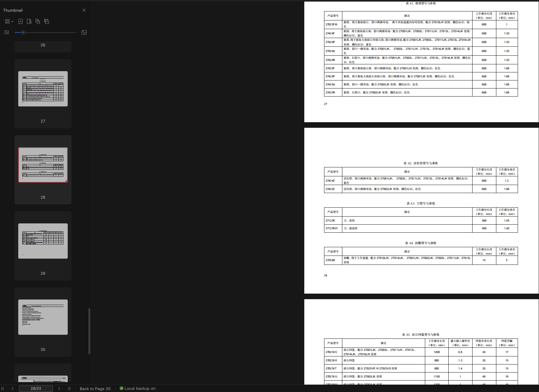Open the page 30 thumbnail

pos(43,317)
